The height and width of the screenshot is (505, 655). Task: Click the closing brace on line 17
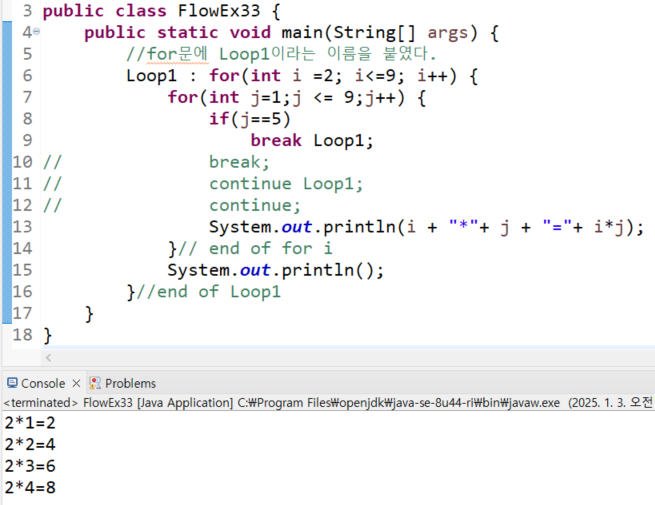(89, 313)
